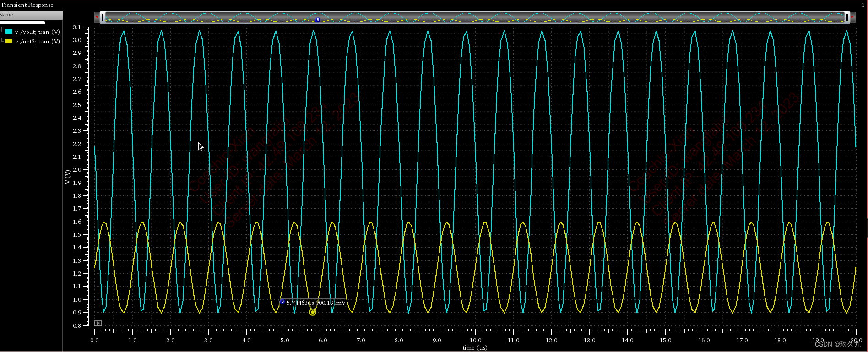The image size is (868, 352).
Task: Click the x-axis tick label 0.0
Action: coord(94,340)
